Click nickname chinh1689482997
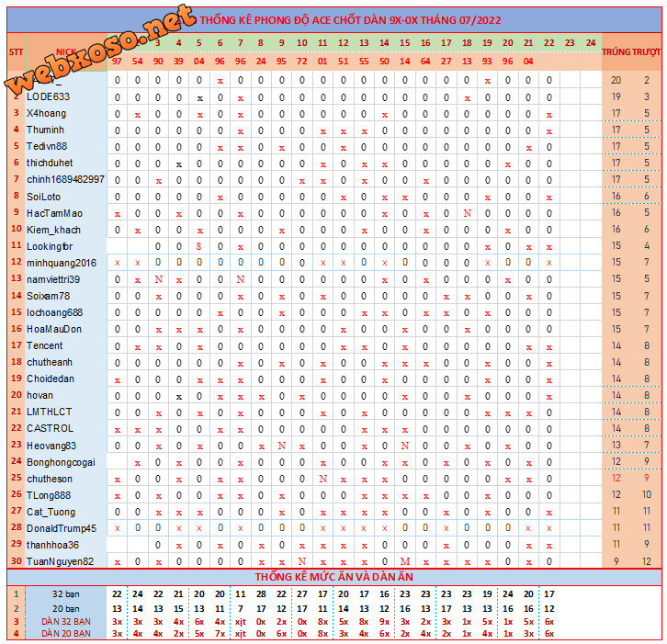This screenshot has height=644, width=667. click(65, 179)
